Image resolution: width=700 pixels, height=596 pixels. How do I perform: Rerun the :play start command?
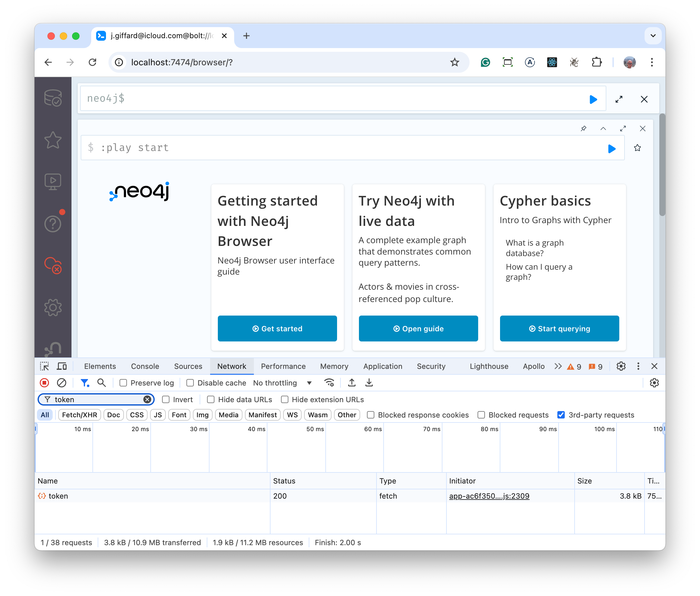pos(612,149)
